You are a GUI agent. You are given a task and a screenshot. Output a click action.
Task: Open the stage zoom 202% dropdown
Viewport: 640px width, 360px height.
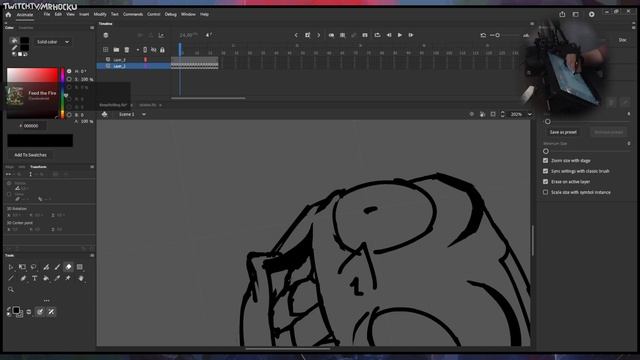point(530,115)
